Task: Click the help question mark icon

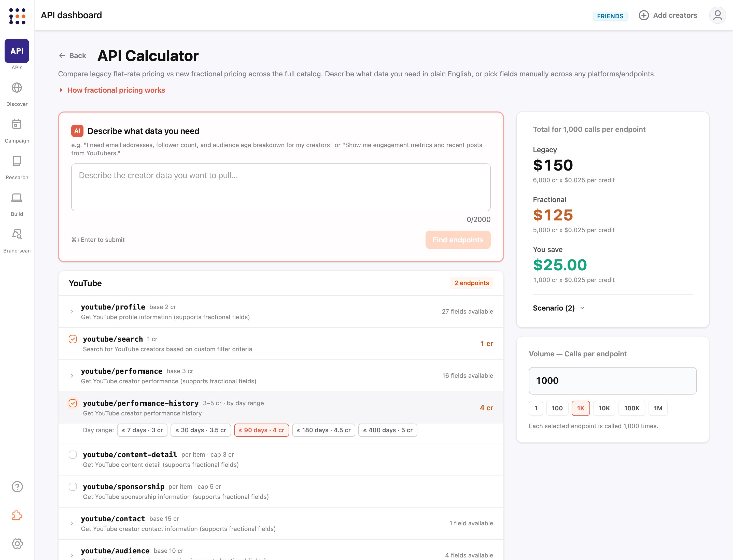Action: click(x=17, y=487)
